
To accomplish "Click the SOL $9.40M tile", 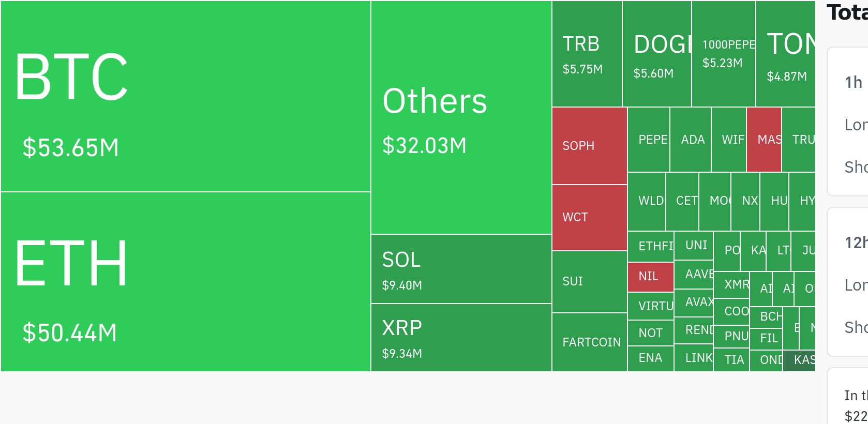I will coord(461,269).
